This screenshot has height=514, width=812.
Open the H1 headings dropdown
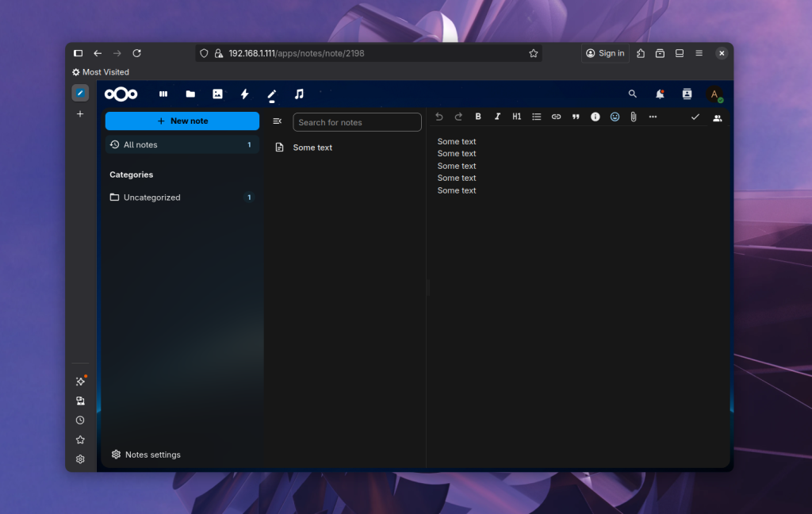pos(516,117)
